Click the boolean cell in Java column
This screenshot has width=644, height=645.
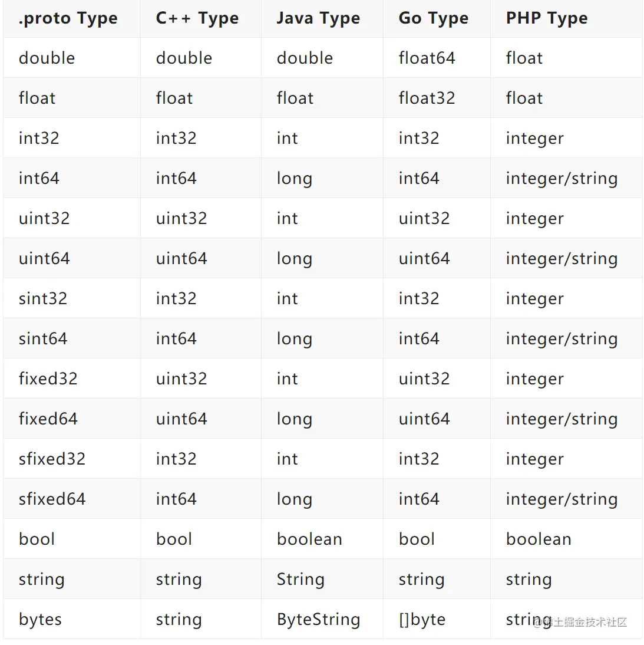click(309, 539)
